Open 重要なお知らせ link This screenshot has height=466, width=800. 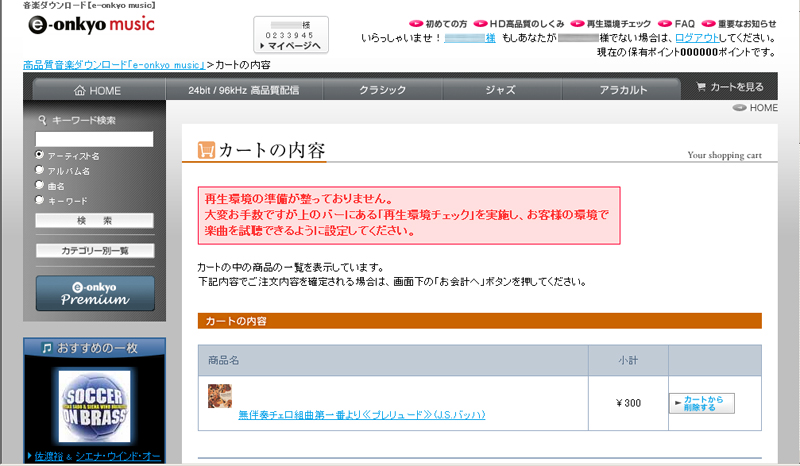point(739,23)
